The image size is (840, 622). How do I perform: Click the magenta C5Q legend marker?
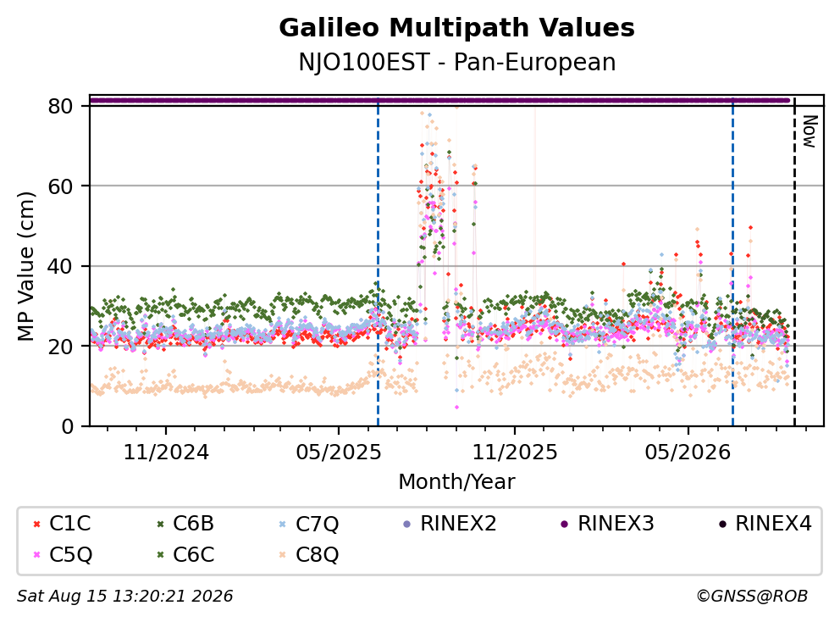tap(36, 555)
